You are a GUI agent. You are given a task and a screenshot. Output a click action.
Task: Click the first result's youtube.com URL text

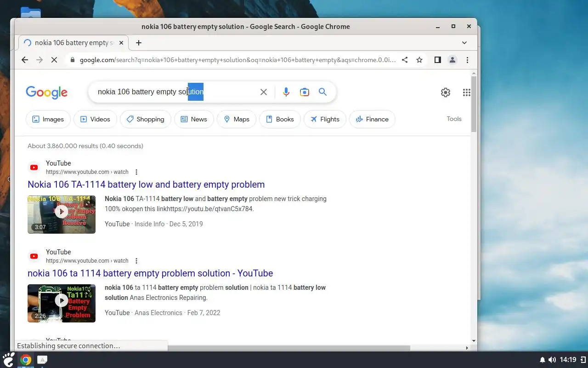coord(87,172)
